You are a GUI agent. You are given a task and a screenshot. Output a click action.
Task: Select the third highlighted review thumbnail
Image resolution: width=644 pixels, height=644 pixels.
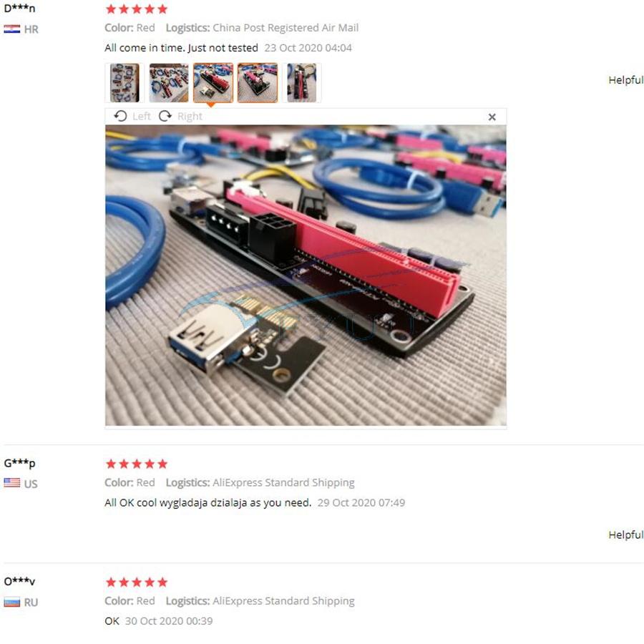tap(213, 82)
